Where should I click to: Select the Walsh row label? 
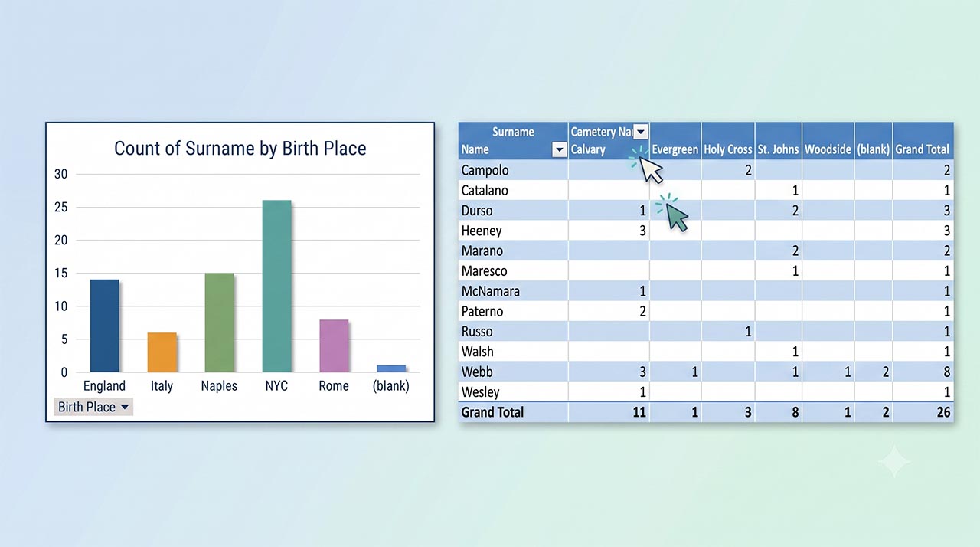[478, 352]
